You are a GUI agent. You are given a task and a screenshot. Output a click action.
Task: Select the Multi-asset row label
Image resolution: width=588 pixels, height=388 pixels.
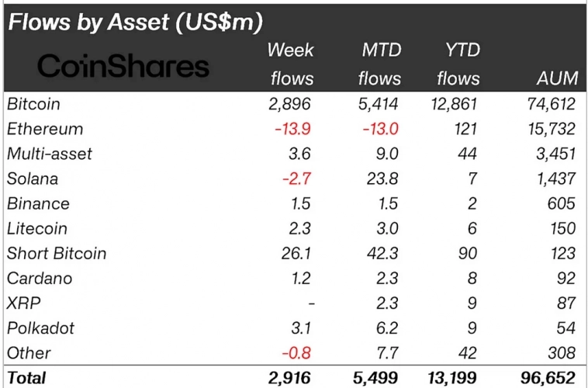point(49,154)
